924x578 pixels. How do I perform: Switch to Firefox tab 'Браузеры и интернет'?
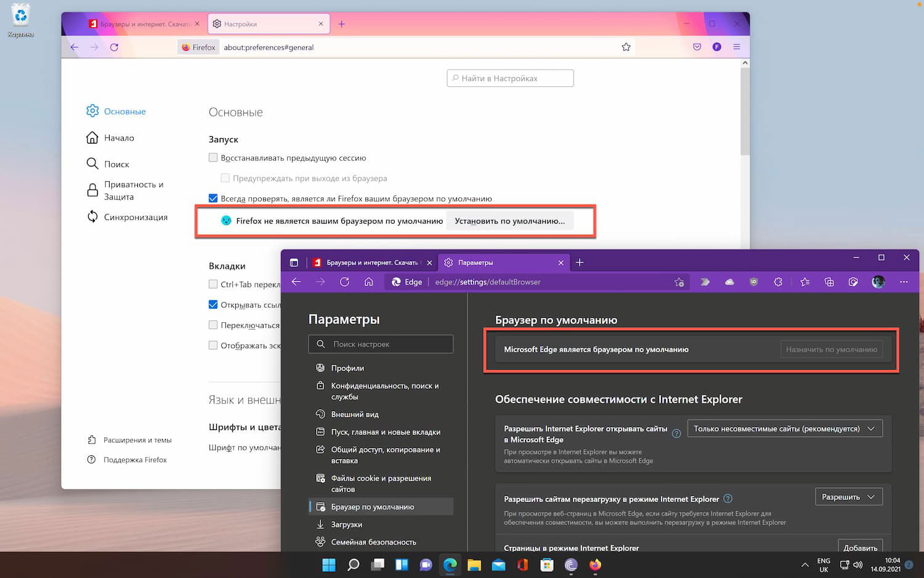point(145,24)
